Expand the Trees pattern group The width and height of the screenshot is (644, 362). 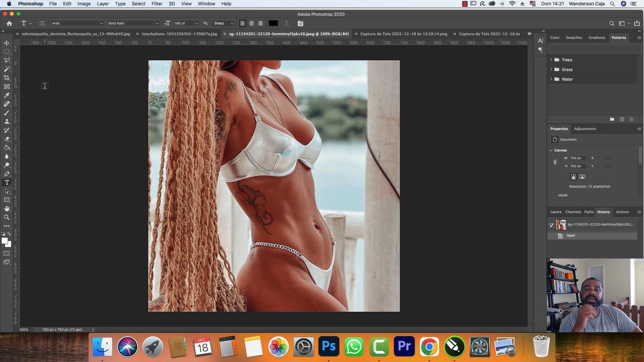point(551,60)
